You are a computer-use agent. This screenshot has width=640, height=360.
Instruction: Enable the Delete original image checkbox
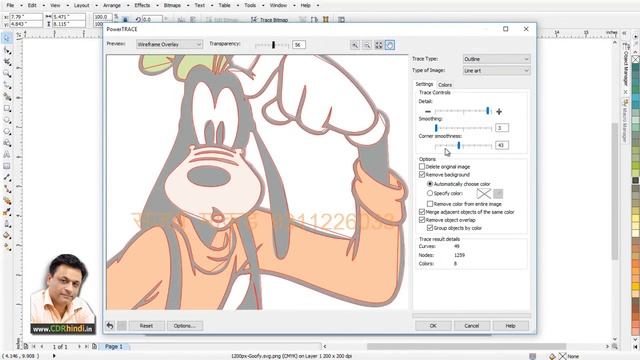coord(422,167)
